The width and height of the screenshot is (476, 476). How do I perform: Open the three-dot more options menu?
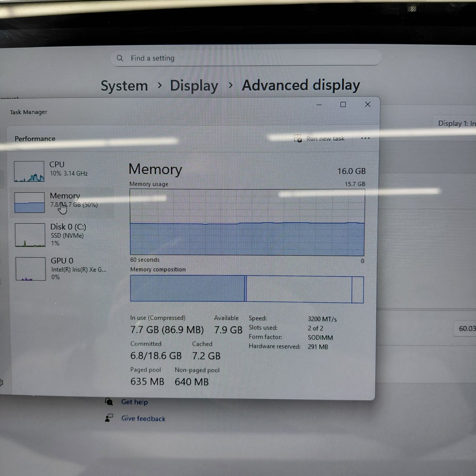point(365,138)
